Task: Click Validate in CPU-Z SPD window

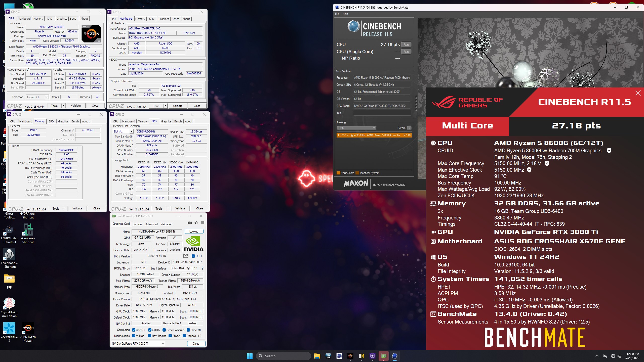Action: 180,208
